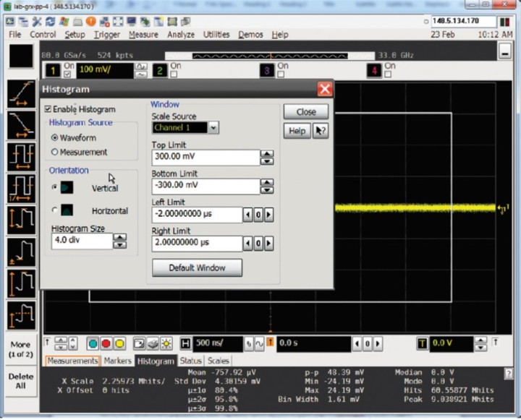Image resolution: width=521 pixels, height=420 pixels.
Task: Reset Left Limit to zero
Action: click(258, 215)
